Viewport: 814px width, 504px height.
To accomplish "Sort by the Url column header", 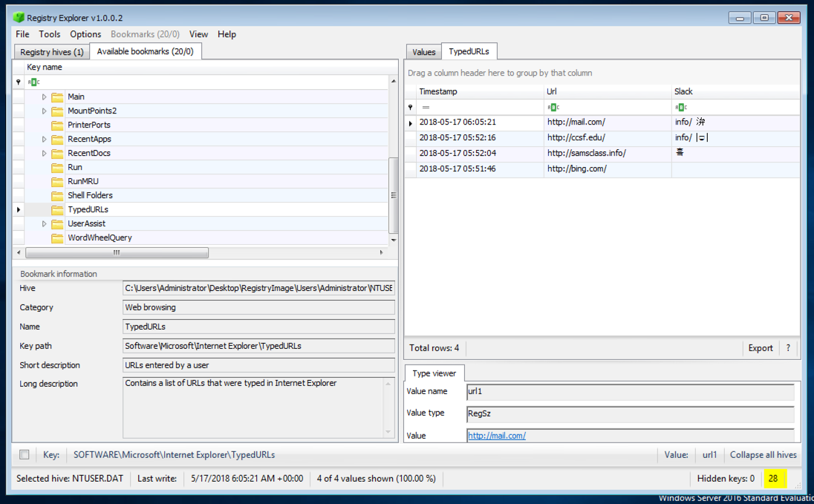I will pos(608,91).
